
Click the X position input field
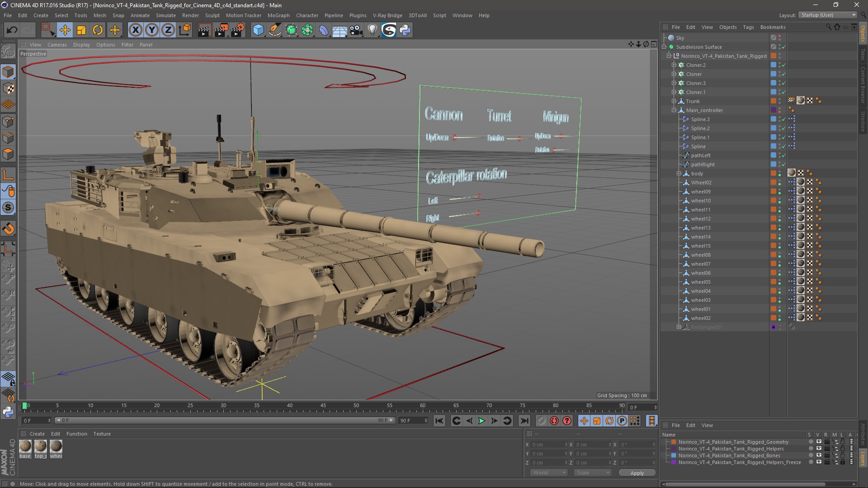pos(550,445)
